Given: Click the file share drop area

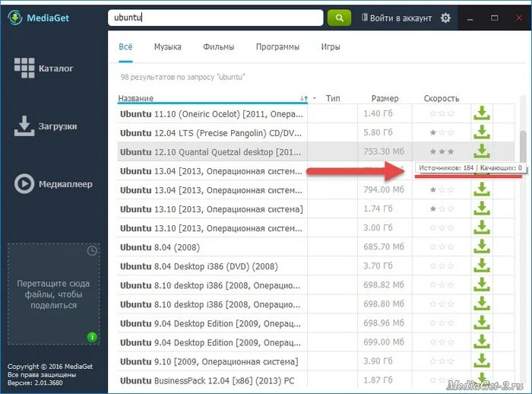Looking at the screenshot, I should [x=54, y=294].
